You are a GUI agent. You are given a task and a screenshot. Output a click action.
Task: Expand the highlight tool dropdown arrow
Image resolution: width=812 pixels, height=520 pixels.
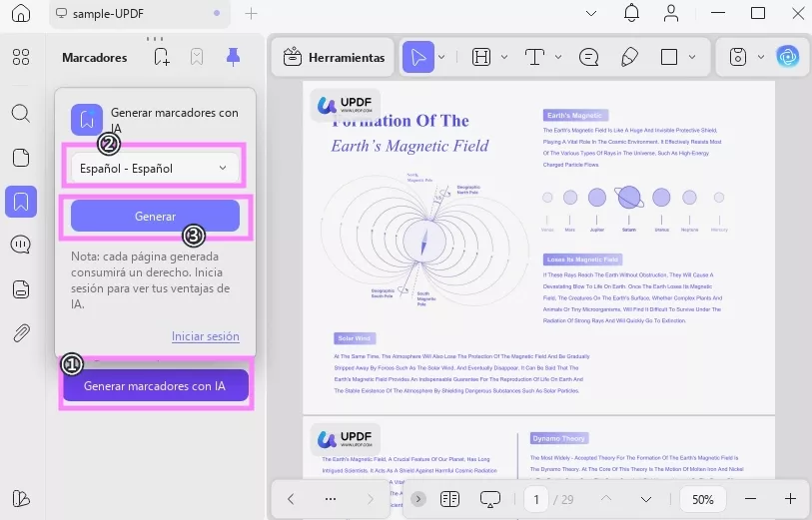(x=503, y=57)
